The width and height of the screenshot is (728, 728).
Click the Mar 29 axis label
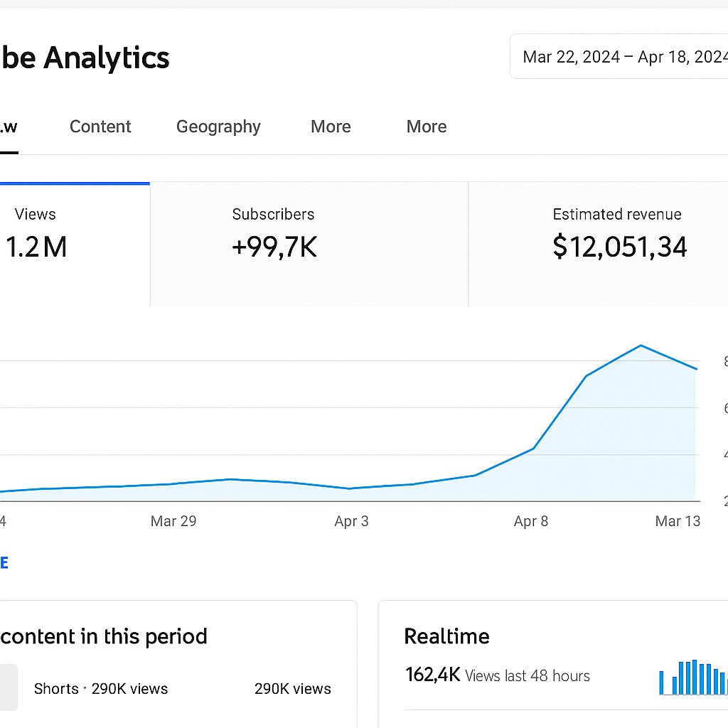[173, 521]
